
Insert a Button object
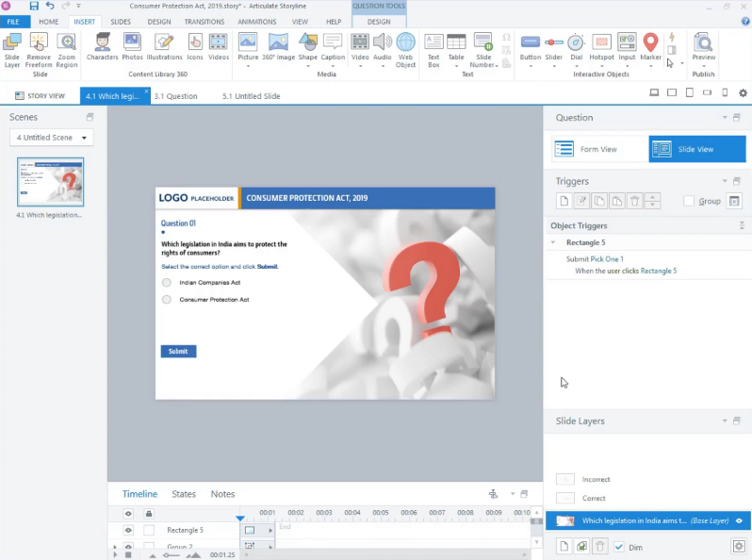click(531, 46)
